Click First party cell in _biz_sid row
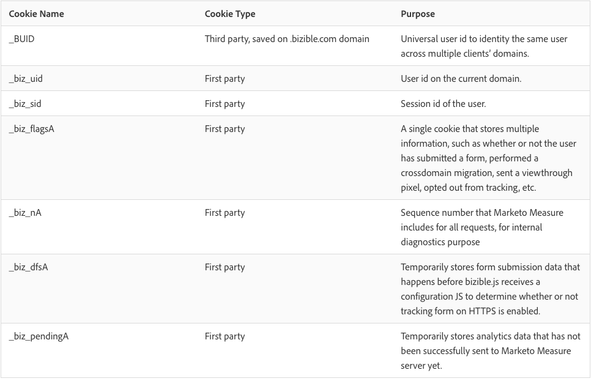This screenshot has width=591, height=379. pos(225,104)
